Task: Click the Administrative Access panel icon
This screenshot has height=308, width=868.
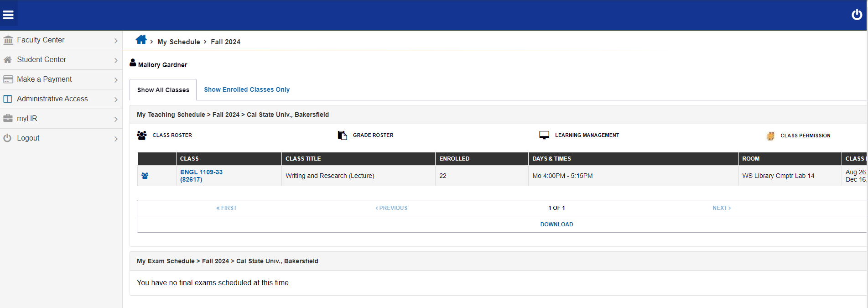Action: [x=8, y=99]
